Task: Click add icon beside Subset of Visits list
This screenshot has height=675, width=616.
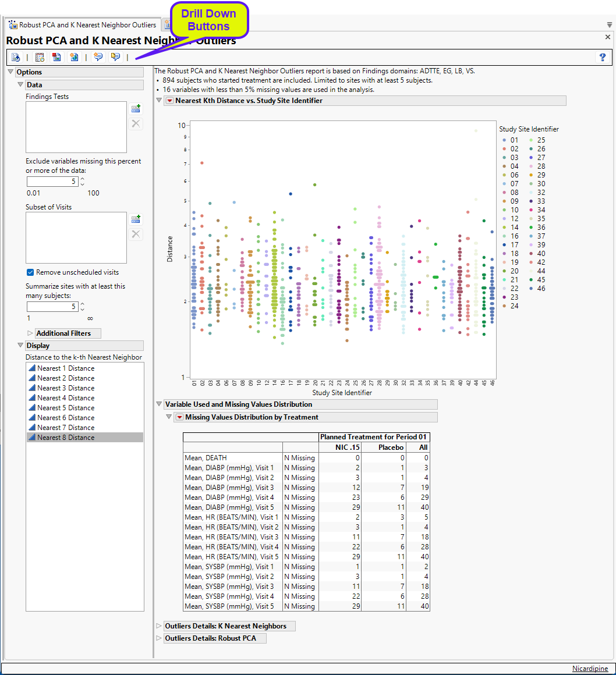Action: [x=136, y=219]
